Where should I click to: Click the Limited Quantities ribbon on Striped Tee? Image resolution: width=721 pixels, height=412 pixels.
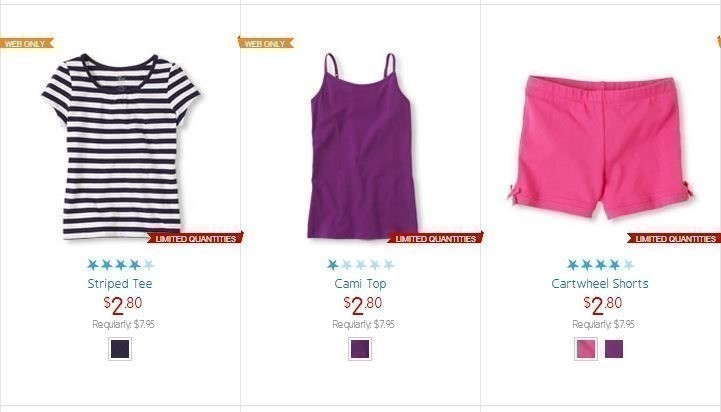tap(195, 238)
